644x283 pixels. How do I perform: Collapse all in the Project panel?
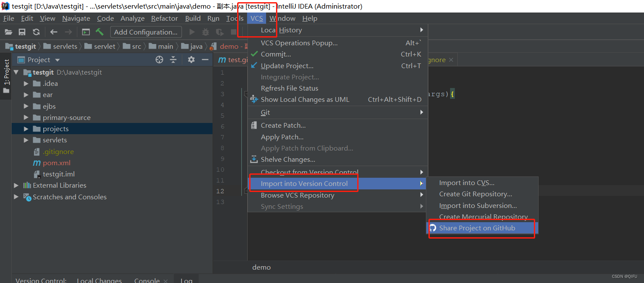point(173,60)
